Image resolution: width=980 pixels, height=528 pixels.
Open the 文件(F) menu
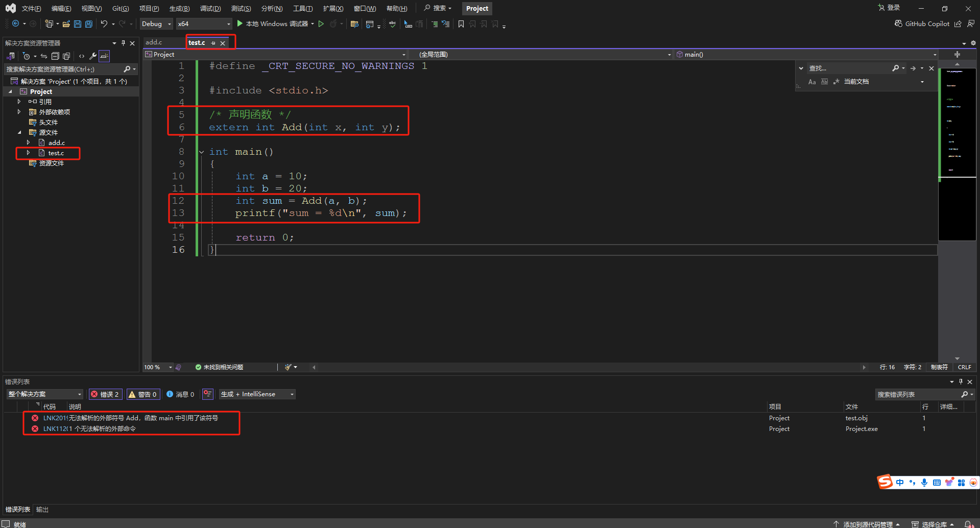click(31, 8)
